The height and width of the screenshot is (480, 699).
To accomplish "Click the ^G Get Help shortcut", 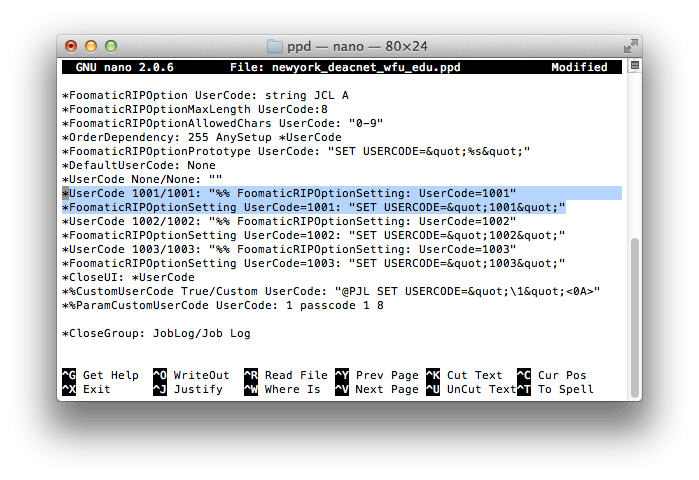I will click(x=100, y=375).
